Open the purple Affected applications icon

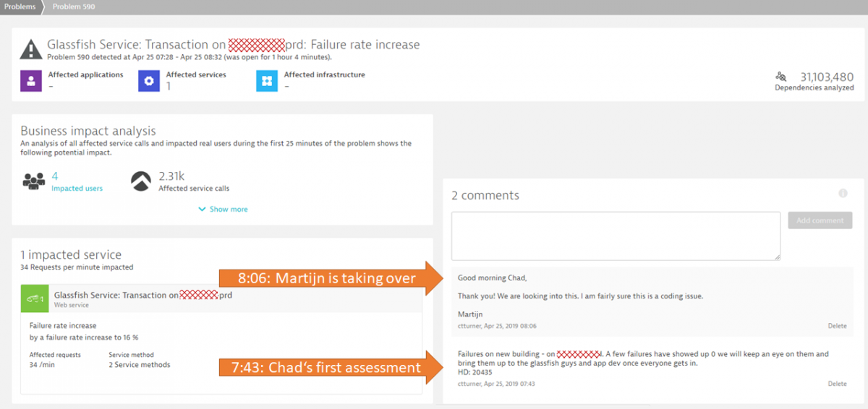pos(30,80)
